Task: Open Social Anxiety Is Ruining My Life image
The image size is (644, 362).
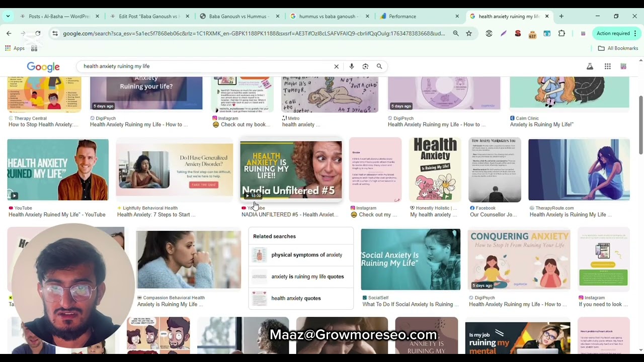Action: 411,259
